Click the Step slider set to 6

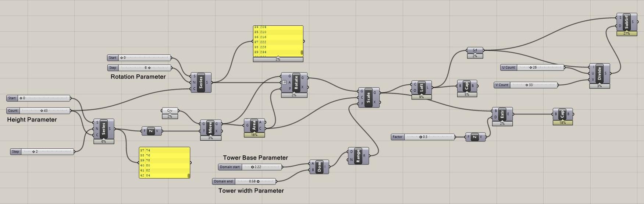[139, 68]
